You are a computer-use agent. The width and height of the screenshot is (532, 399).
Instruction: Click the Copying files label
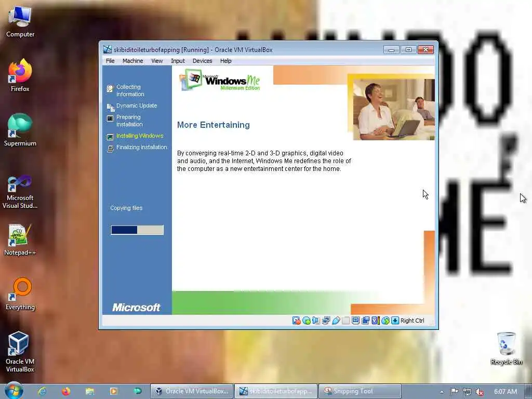point(126,208)
